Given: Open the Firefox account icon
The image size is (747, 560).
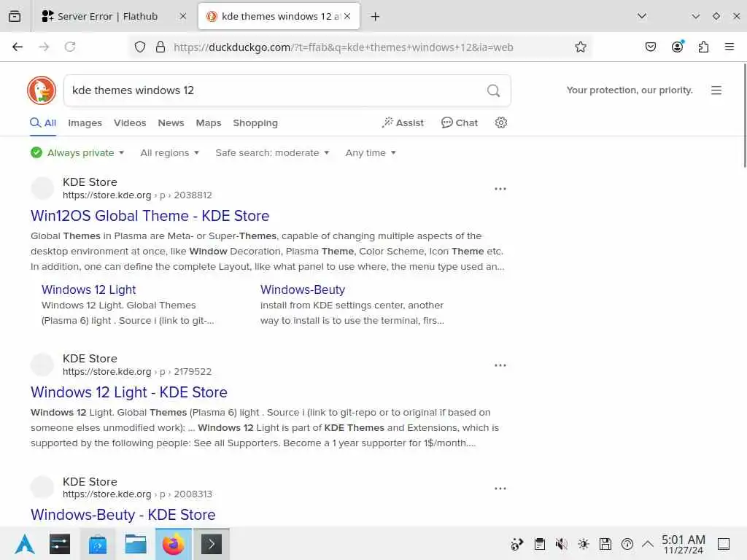Looking at the screenshot, I should point(677,47).
